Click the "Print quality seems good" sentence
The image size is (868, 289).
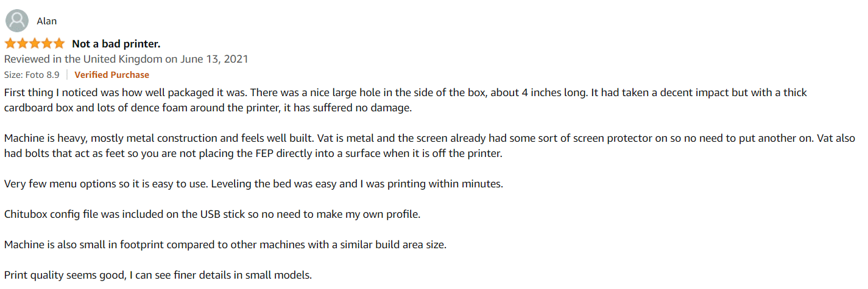(x=158, y=275)
